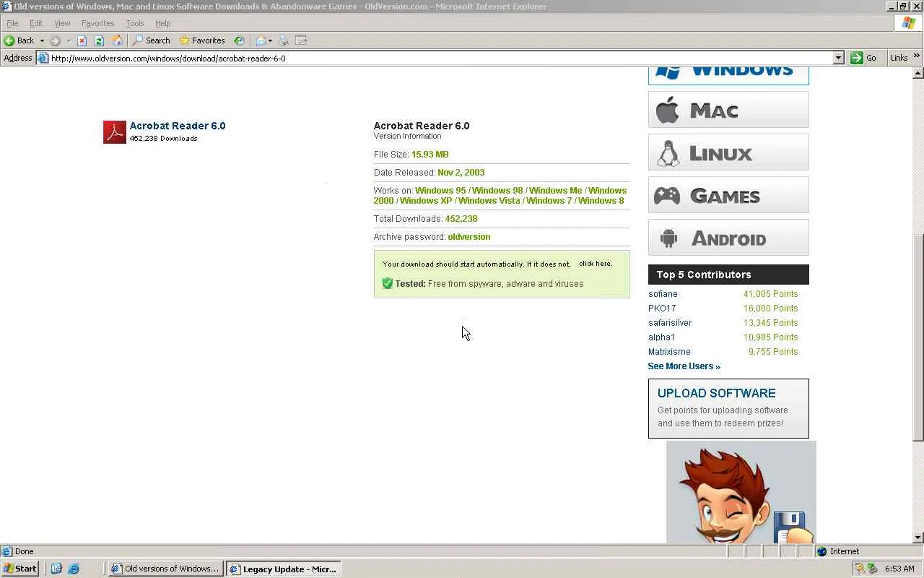Open the Windows 95 compatibility link

(440, 191)
